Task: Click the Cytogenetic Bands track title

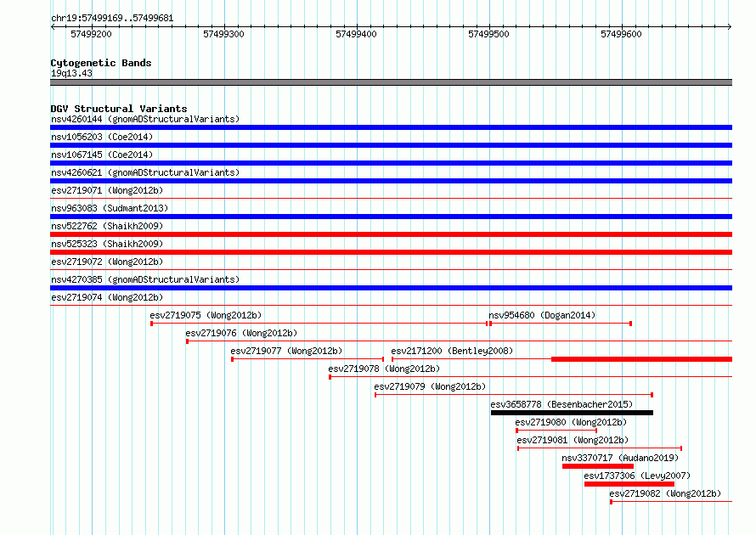Action: tap(101, 63)
